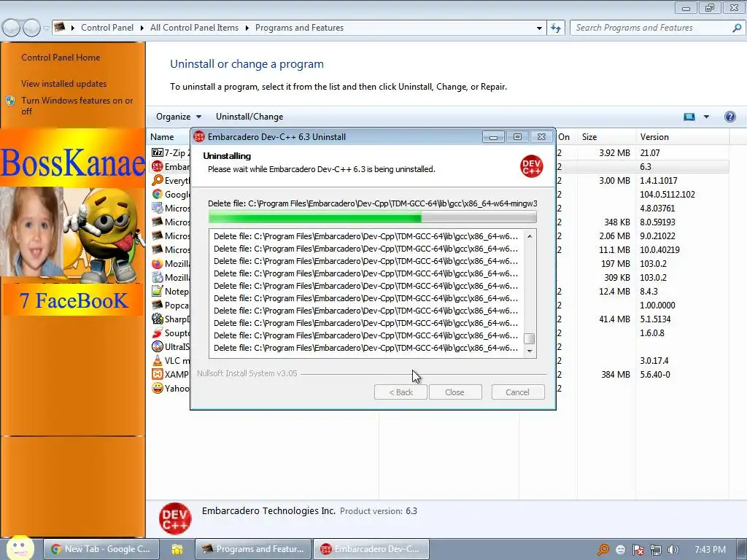Switch to New Tab Google Chrome taskbar button
This screenshot has height=560, width=747.
[x=101, y=549]
